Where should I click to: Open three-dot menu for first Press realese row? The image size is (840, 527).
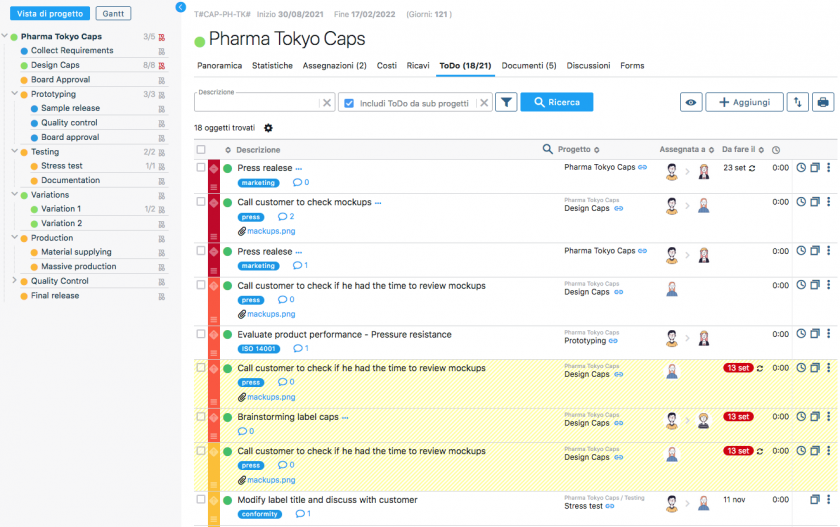[829, 168]
